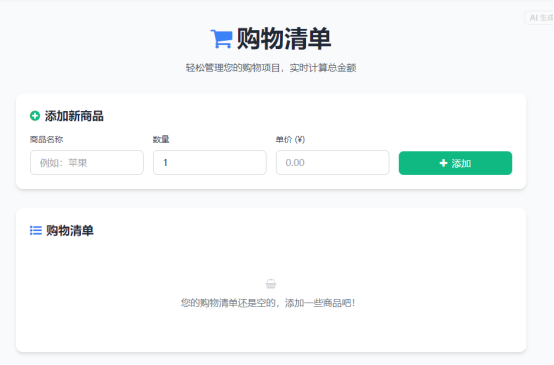554x365 pixels.
Task: Click the empty list message text
Action: [x=268, y=303]
